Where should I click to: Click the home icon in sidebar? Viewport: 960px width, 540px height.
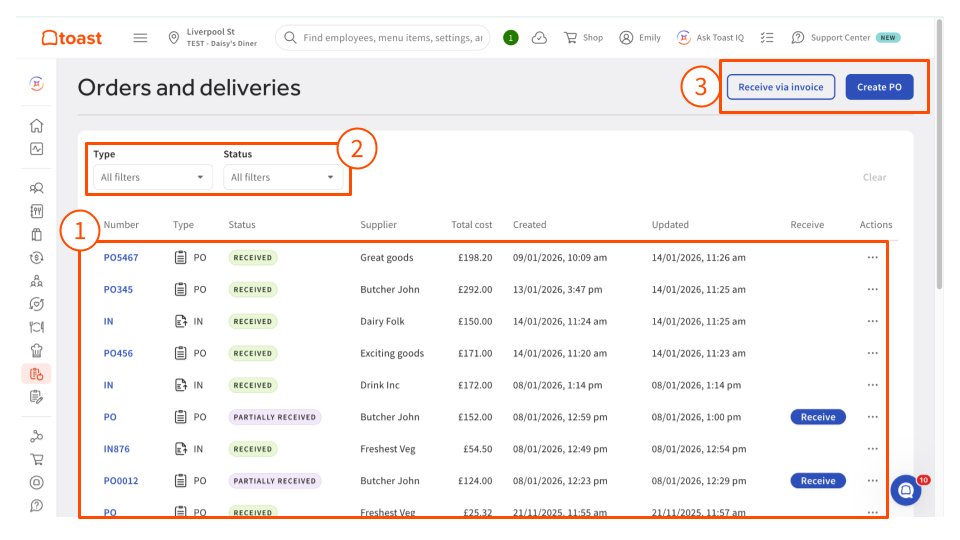pos(36,125)
